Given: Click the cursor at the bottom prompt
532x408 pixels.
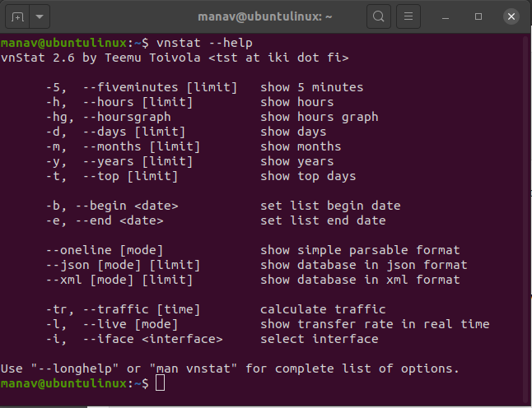Looking at the screenshot, I should 161,384.
